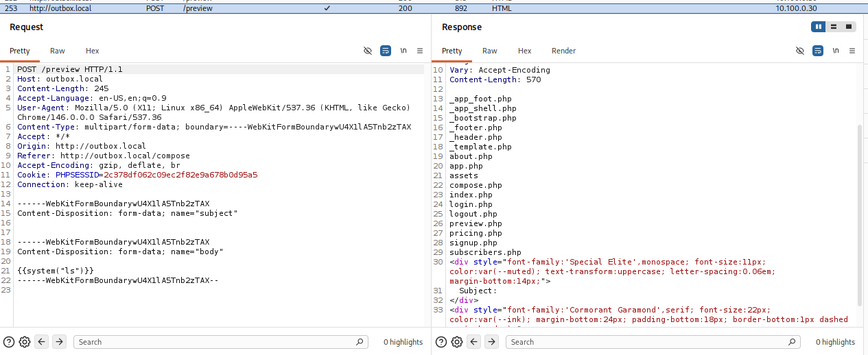Click 'preview.php' in the response

[476, 223]
